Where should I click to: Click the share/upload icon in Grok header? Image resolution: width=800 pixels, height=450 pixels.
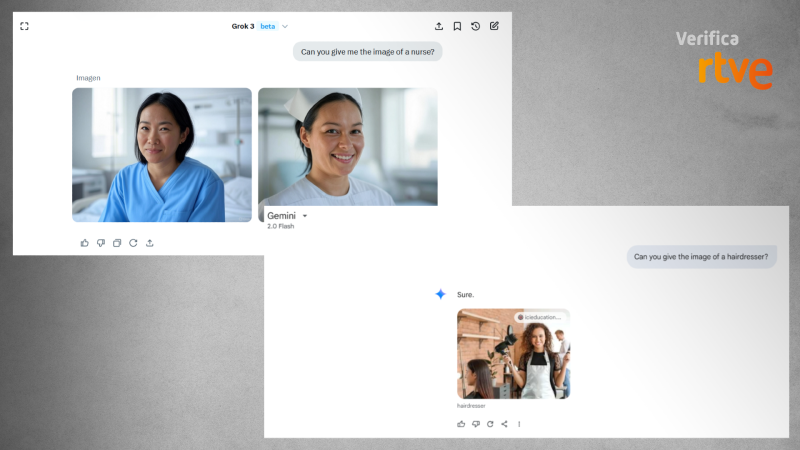coord(439,26)
